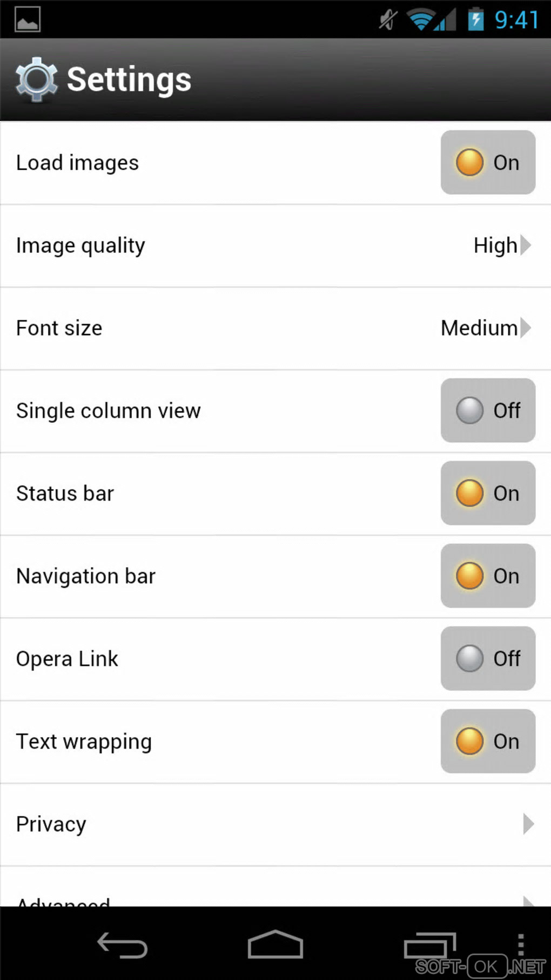Open the Font size Medium selector

pos(485,328)
